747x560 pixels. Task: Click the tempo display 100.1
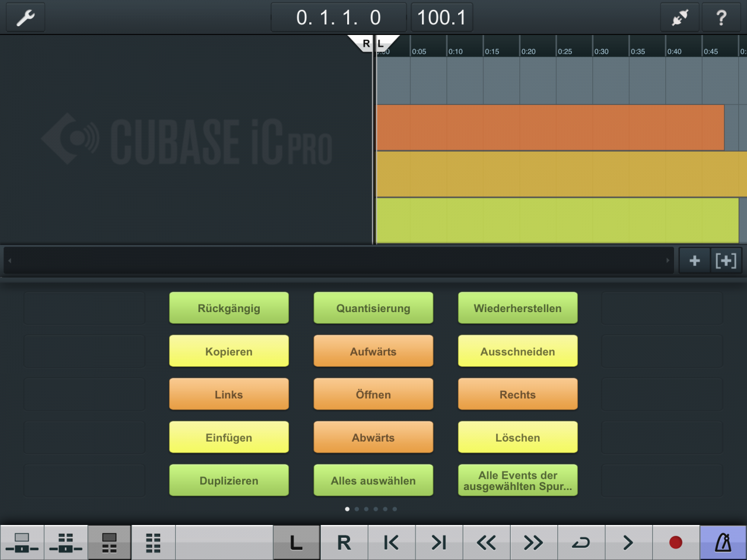(442, 17)
